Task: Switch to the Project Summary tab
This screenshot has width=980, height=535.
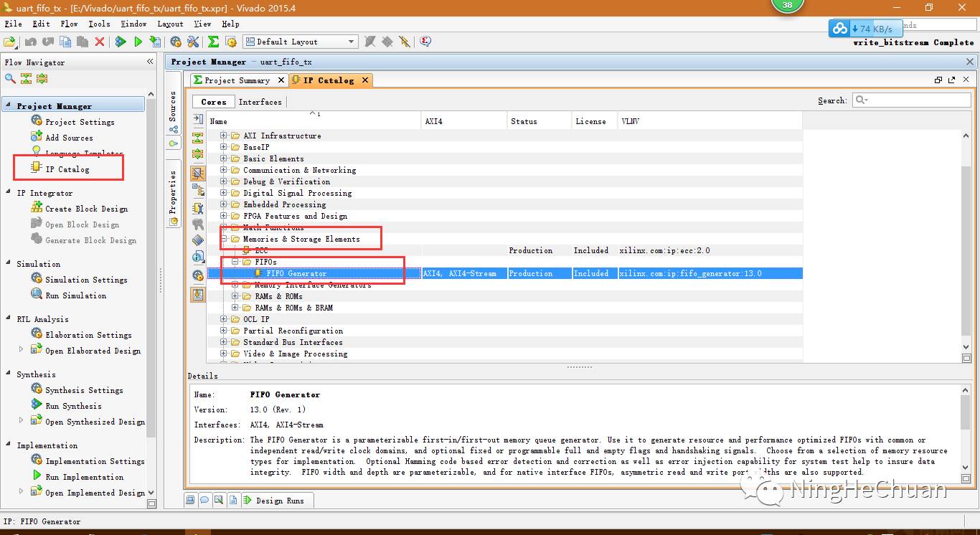Action: click(237, 80)
